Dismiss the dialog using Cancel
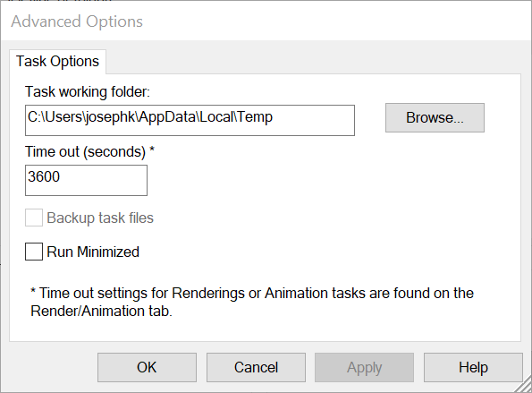 (x=256, y=368)
